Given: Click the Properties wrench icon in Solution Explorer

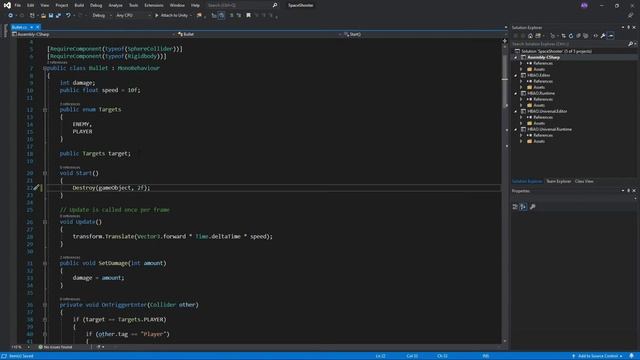Looking at the screenshot, I should 603,36.
